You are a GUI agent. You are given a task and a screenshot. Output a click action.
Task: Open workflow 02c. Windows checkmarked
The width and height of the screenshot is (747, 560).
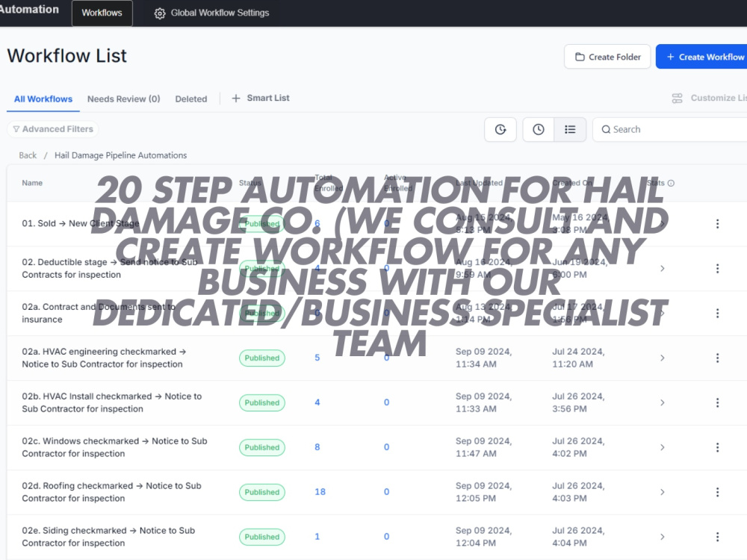(x=114, y=447)
